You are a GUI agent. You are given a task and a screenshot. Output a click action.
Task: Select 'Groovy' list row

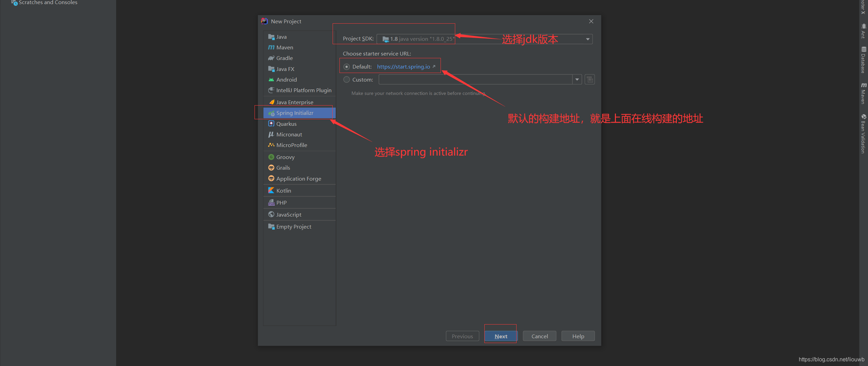pos(300,157)
